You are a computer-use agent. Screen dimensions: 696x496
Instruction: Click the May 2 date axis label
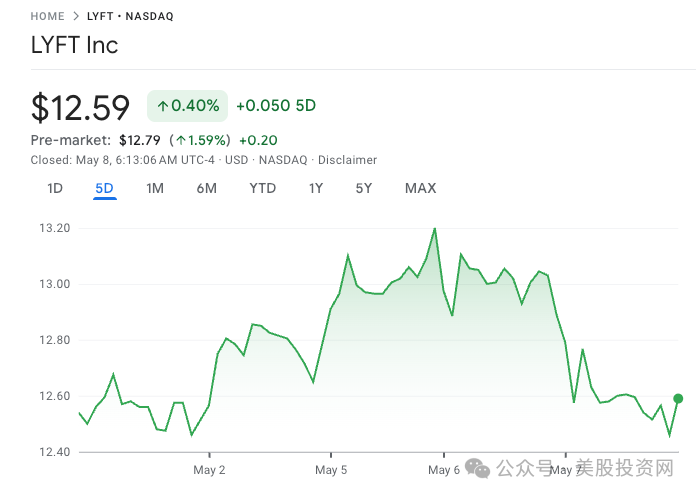point(209,469)
